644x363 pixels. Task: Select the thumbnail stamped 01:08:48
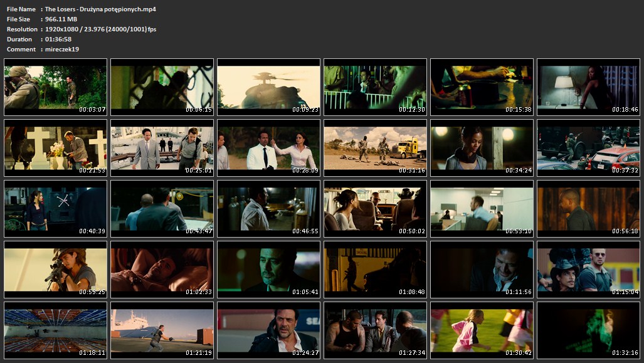click(375, 270)
